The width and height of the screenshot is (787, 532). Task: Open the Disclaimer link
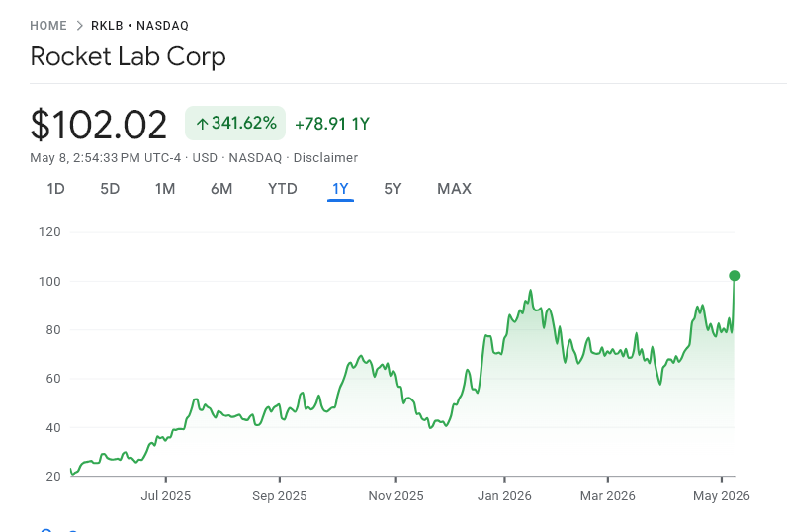325,158
